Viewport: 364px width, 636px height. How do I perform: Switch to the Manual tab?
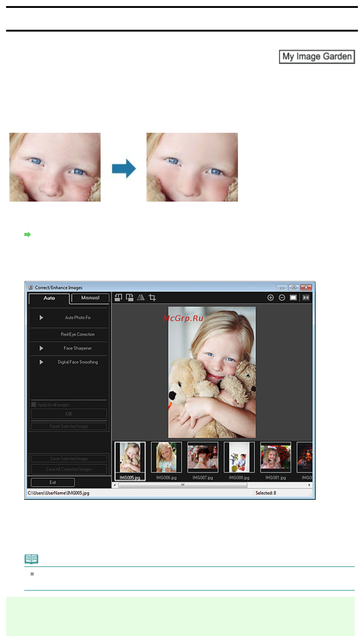pyautogui.click(x=90, y=298)
